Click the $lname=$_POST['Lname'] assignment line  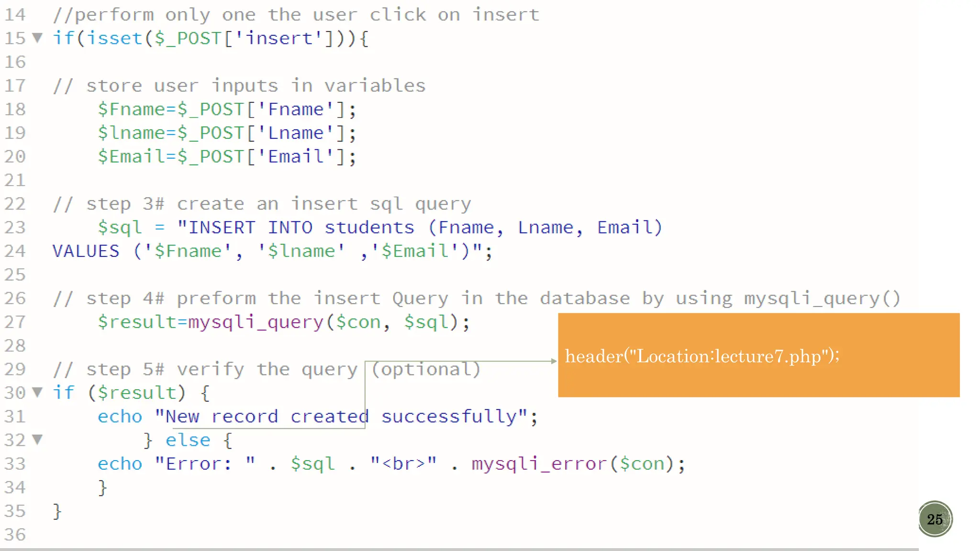pos(227,133)
